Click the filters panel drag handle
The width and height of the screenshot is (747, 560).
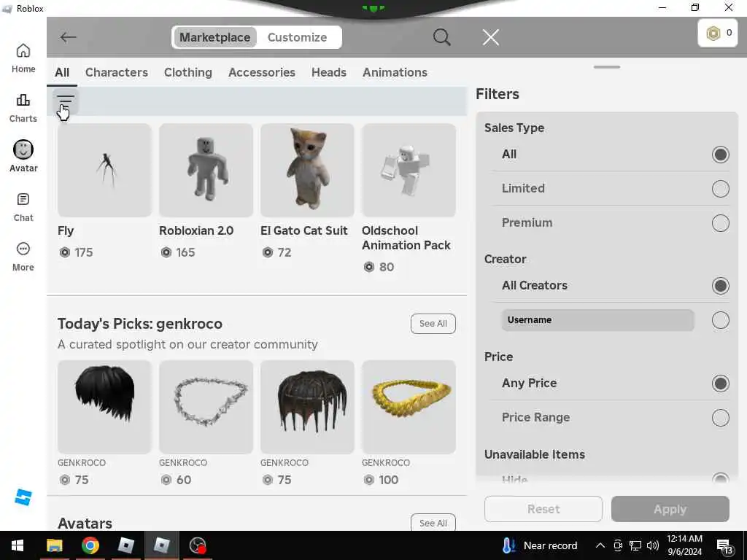click(x=607, y=67)
